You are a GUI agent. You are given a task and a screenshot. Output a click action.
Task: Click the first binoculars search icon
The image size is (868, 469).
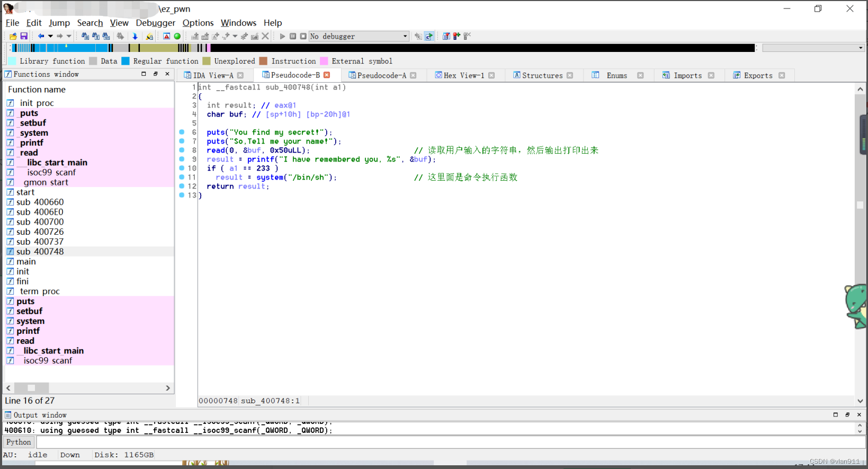coord(85,36)
